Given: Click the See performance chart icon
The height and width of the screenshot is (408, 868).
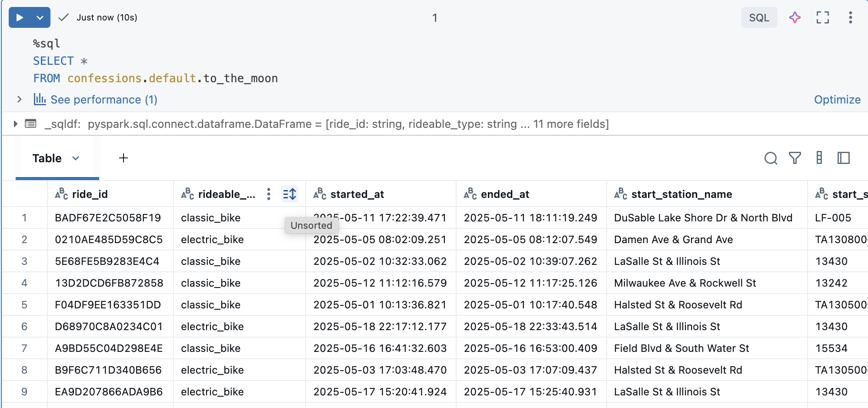Looking at the screenshot, I should point(40,99).
